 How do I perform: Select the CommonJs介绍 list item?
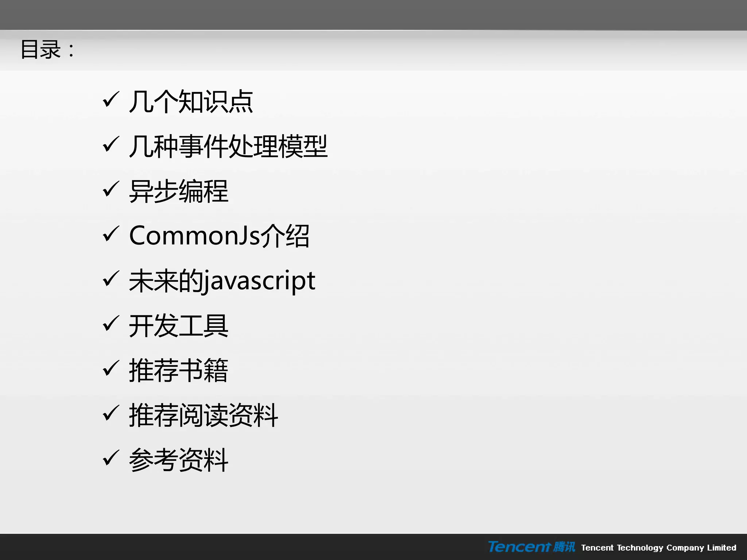pos(219,236)
